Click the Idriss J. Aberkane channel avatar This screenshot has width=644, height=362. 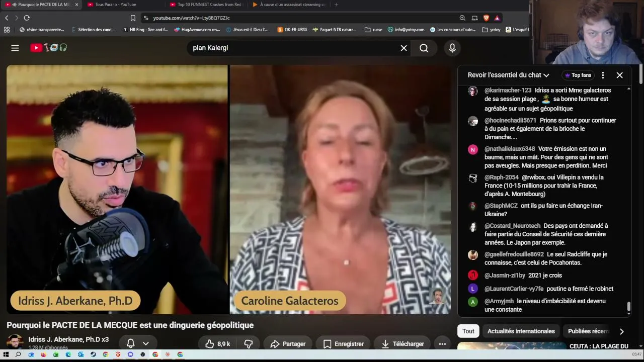click(15, 343)
